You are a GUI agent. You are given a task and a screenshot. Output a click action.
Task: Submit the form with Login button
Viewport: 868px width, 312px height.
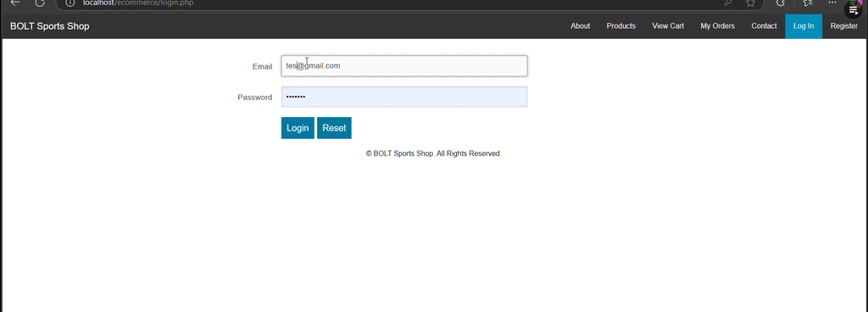click(298, 128)
